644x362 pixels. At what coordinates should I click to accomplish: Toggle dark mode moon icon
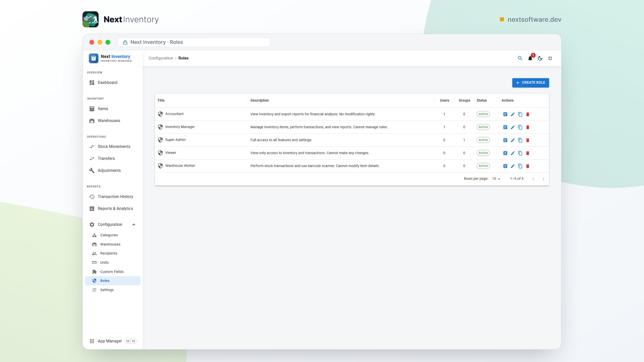tap(540, 58)
